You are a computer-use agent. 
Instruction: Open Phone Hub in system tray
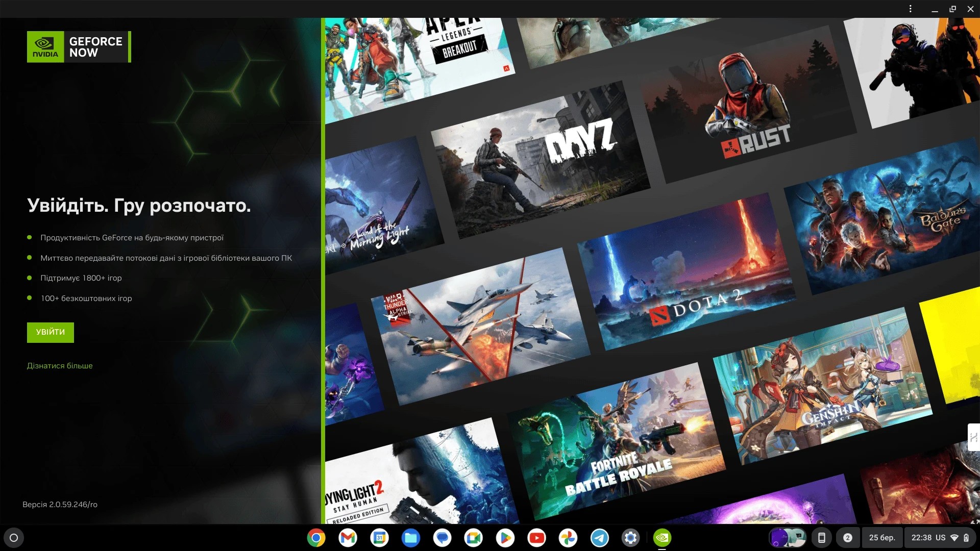(821, 538)
